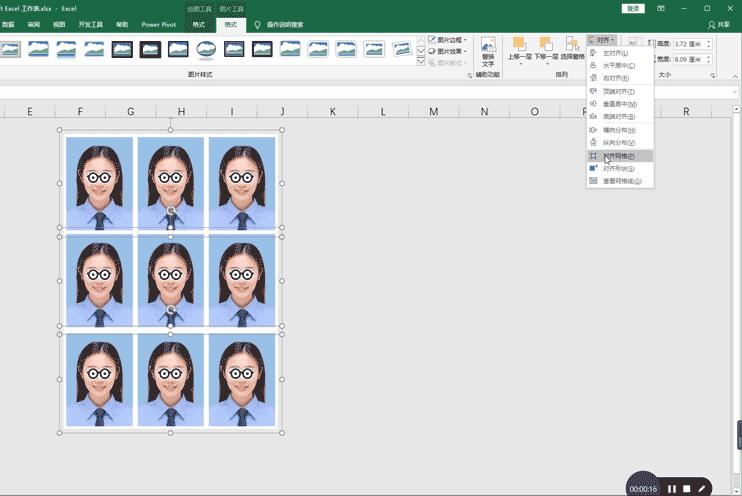Pause the screen recording
This screenshot has width=742, height=496.
[672, 489]
